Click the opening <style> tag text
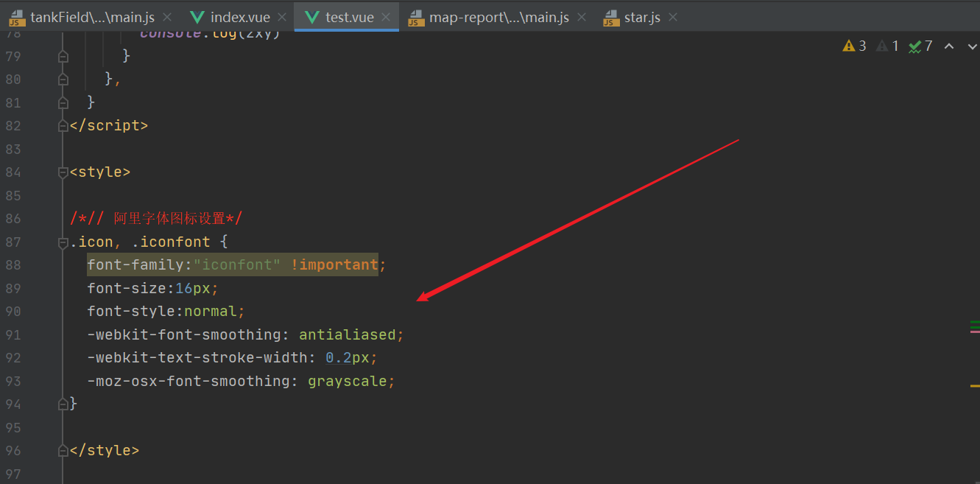This screenshot has width=980, height=484. [x=100, y=172]
